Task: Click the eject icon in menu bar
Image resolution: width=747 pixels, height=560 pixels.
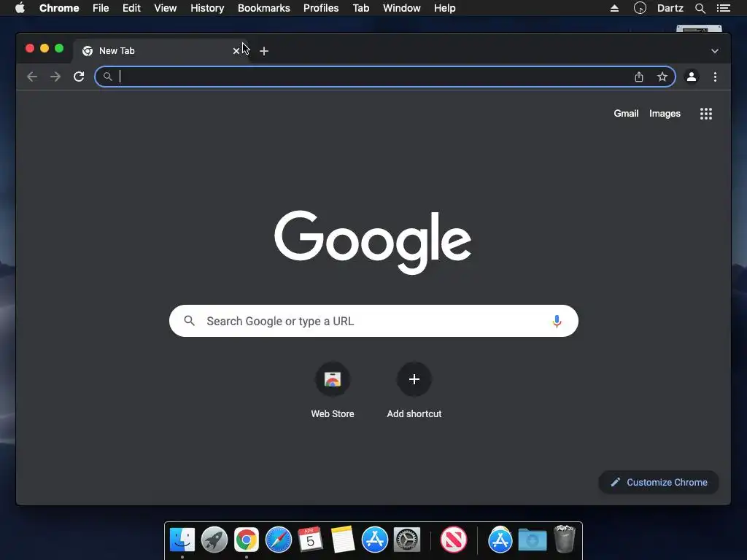Action: click(x=614, y=8)
